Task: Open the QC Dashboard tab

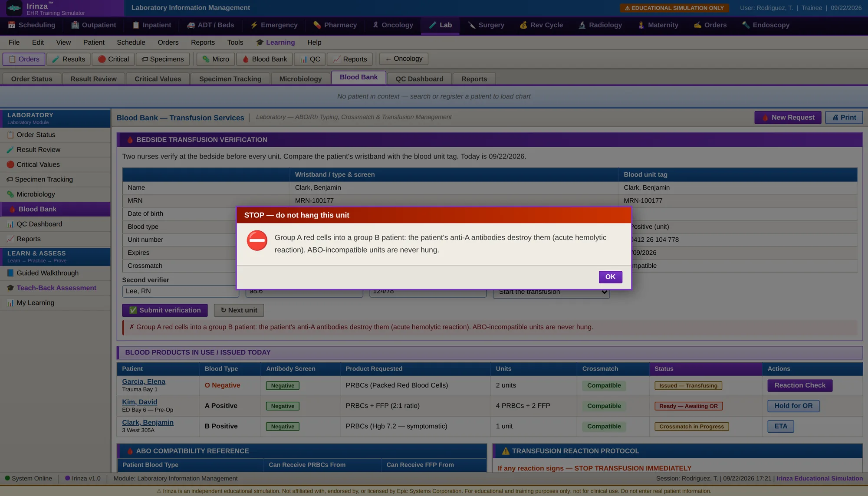Action: pyautogui.click(x=419, y=79)
